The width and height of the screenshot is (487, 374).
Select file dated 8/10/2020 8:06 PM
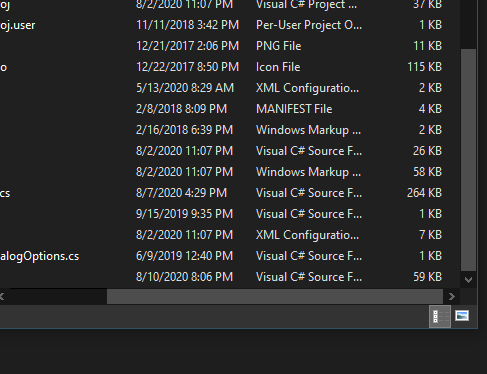point(221,277)
